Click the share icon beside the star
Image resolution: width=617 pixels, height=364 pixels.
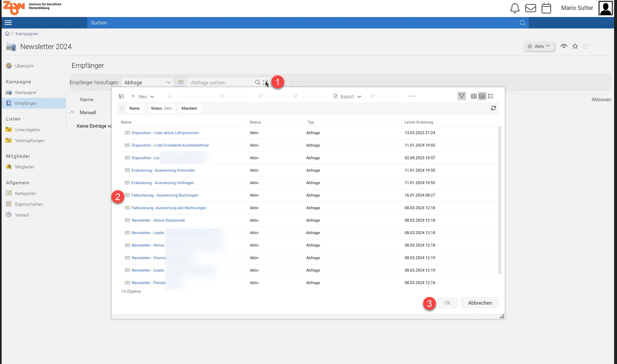pos(586,46)
